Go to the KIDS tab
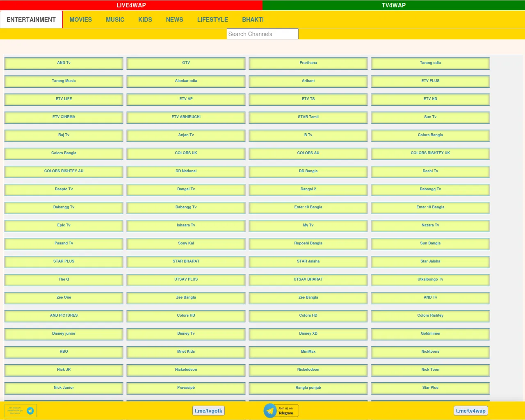This screenshot has width=525, height=420. (145, 20)
